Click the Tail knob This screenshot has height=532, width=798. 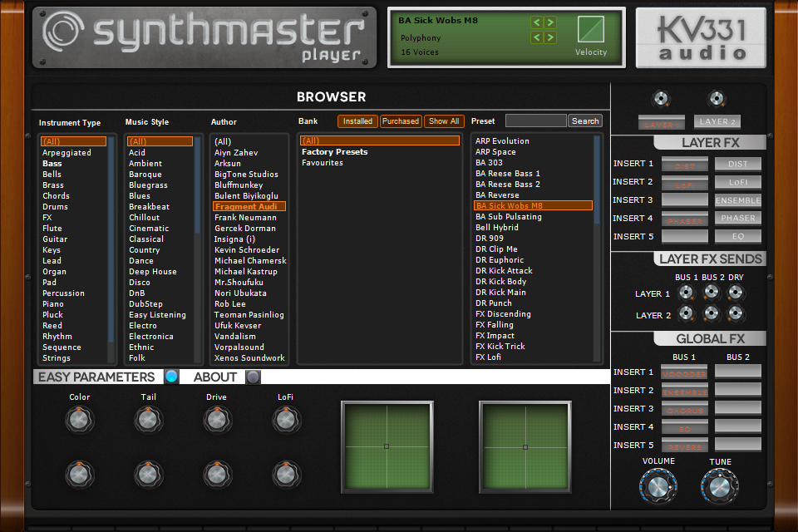click(148, 420)
